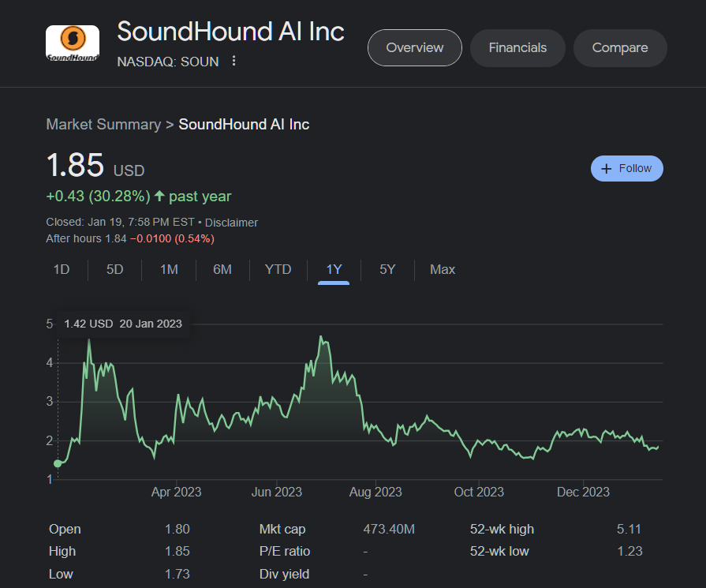This screenshot has height=588, width=706.
Task: Select the Max chart range
Action: coord(443,269)
